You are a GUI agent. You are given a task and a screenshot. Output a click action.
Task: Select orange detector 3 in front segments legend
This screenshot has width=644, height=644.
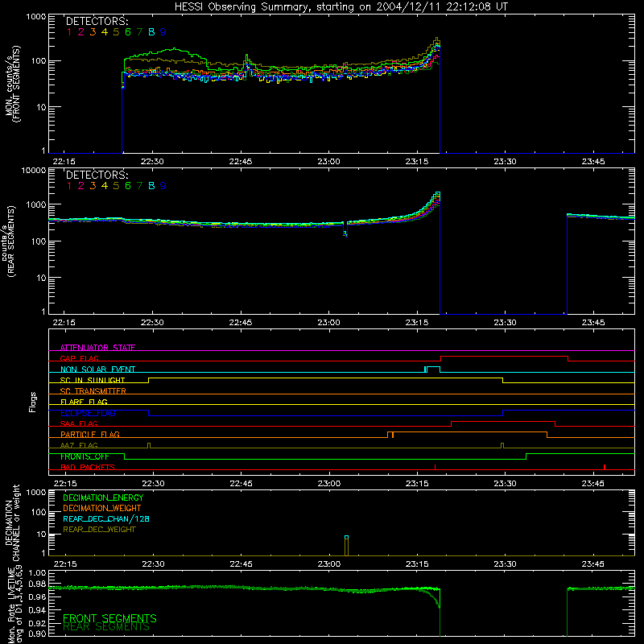pyautogui.click(x=93, y=32)
